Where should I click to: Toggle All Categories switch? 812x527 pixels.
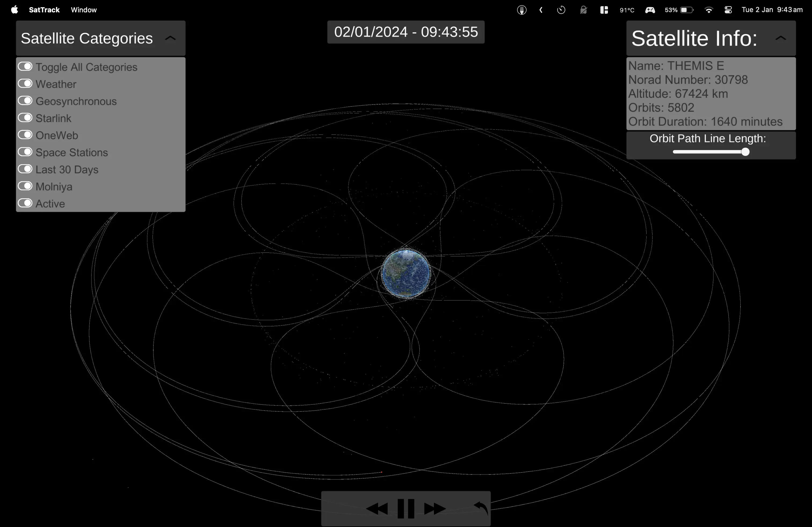(25, 67)
